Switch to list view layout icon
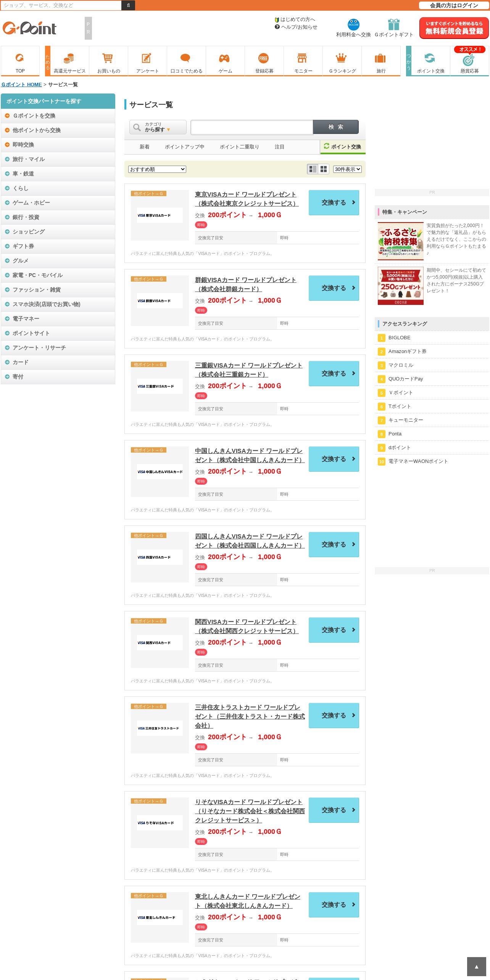The width and height of the screenshot is (490, 980). click(x=313, y=169)
